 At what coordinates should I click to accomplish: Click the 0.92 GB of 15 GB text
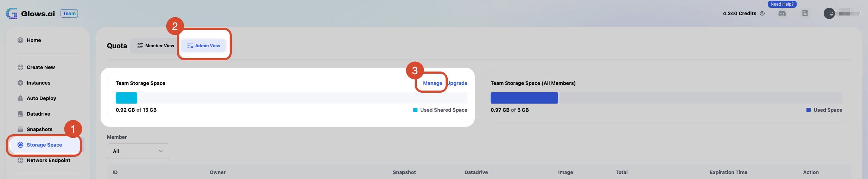tap(136, 110)
